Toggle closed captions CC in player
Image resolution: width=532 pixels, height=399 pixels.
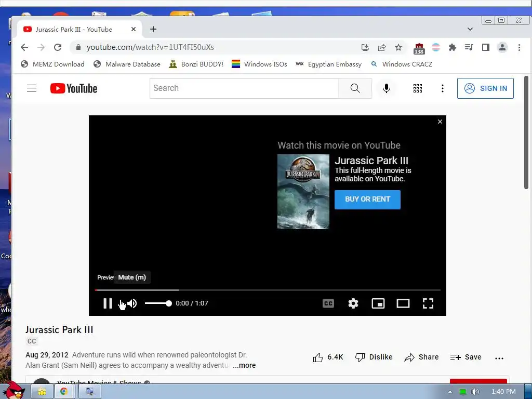[328, 303]
